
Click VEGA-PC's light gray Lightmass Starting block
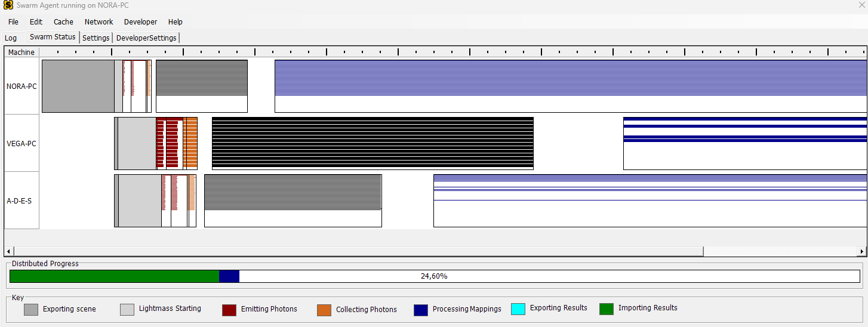[x=137, y=143]
